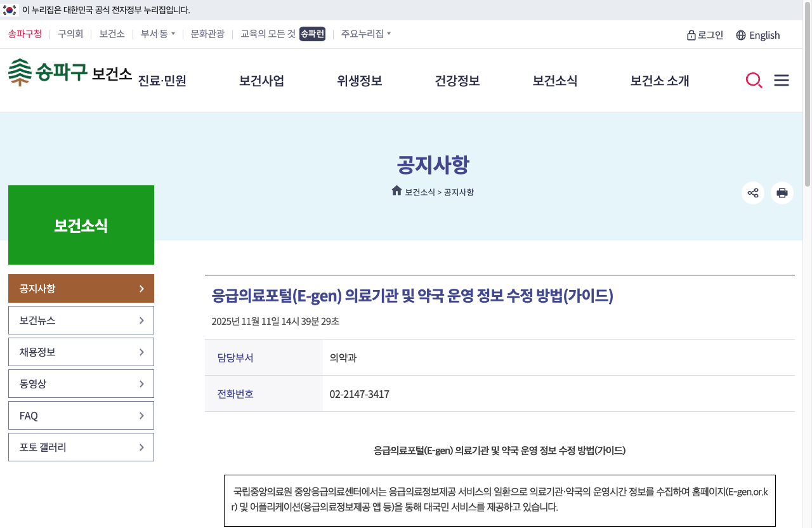The width and height of the screenshot is (812, 528).
Task: Go to 문화관광 top link
Action: (x=207, y=34)
